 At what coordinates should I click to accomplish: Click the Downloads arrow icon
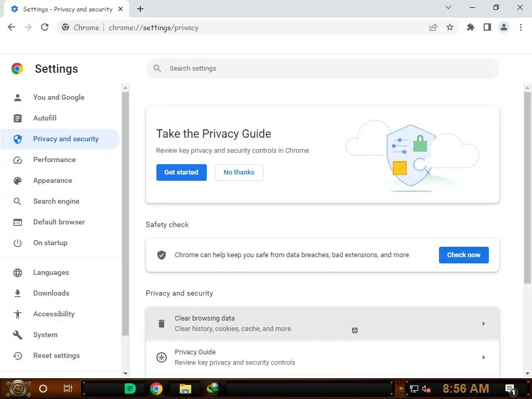tap(18, 294)
